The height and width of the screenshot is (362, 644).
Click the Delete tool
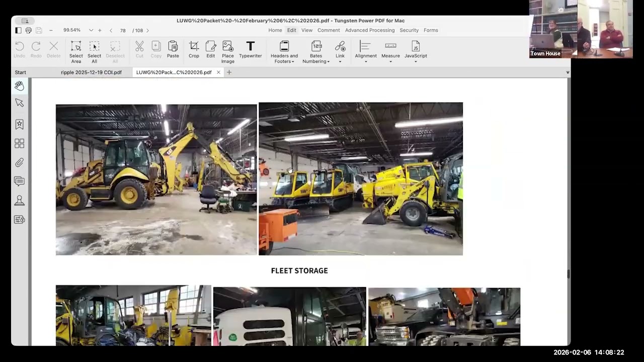tap(53, 50)
